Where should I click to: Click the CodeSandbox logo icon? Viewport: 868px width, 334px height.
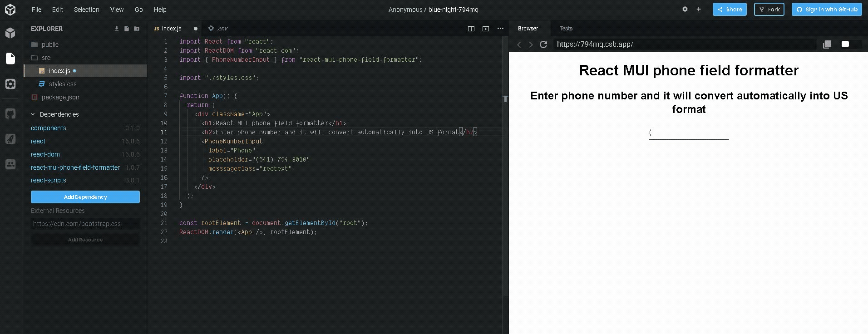tap(10, 10)
